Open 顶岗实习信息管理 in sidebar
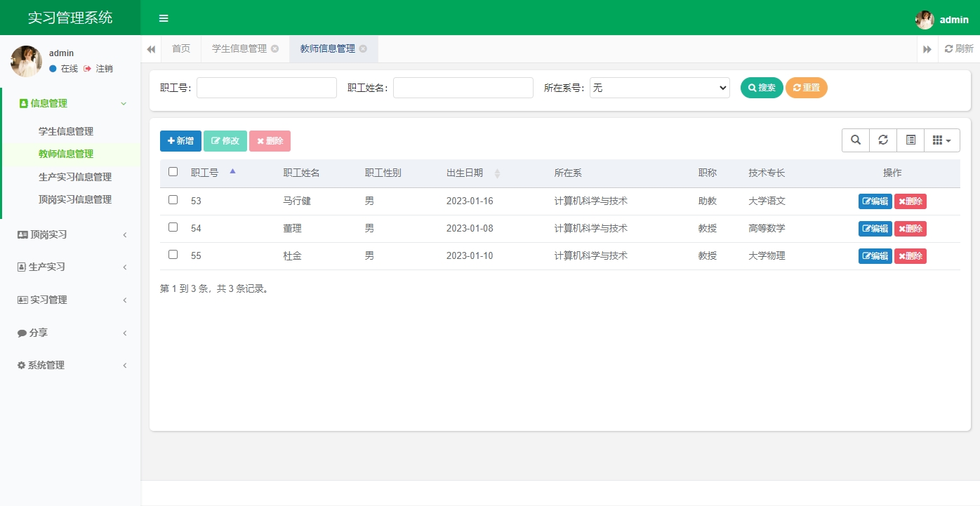This screenshot has width=980, height=506. pos(75,199)
